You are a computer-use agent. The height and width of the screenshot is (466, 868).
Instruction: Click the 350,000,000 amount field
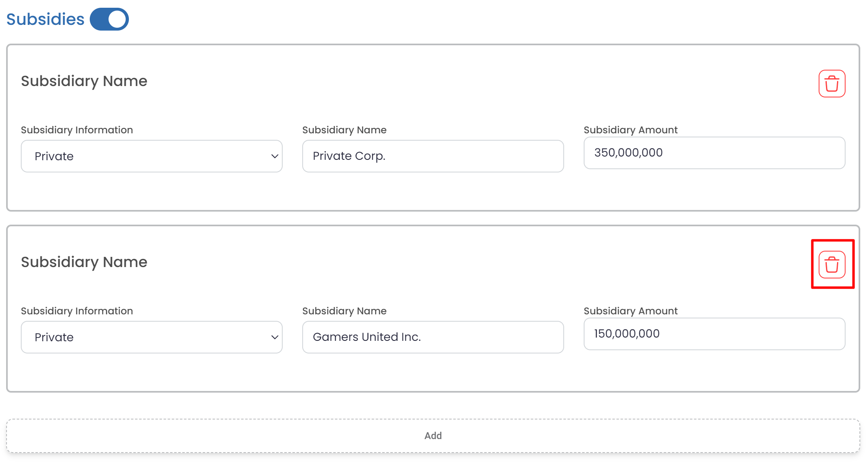[x=714, y=153]
